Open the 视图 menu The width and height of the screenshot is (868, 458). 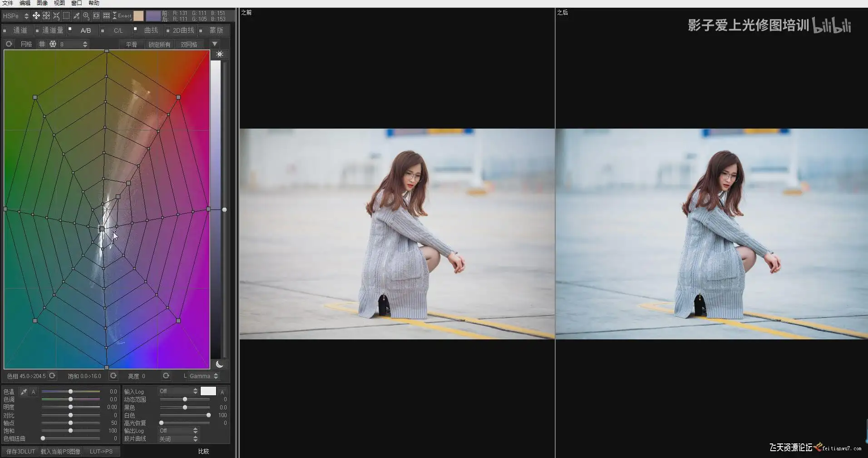(x=59, y=3)
